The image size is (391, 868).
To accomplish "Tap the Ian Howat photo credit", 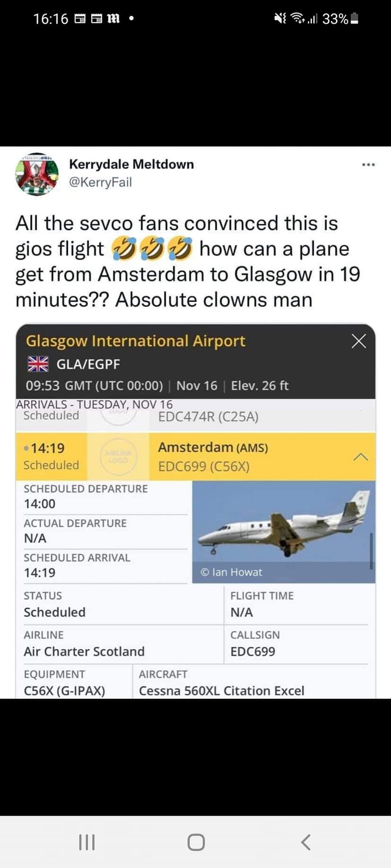I will point(232,572).
